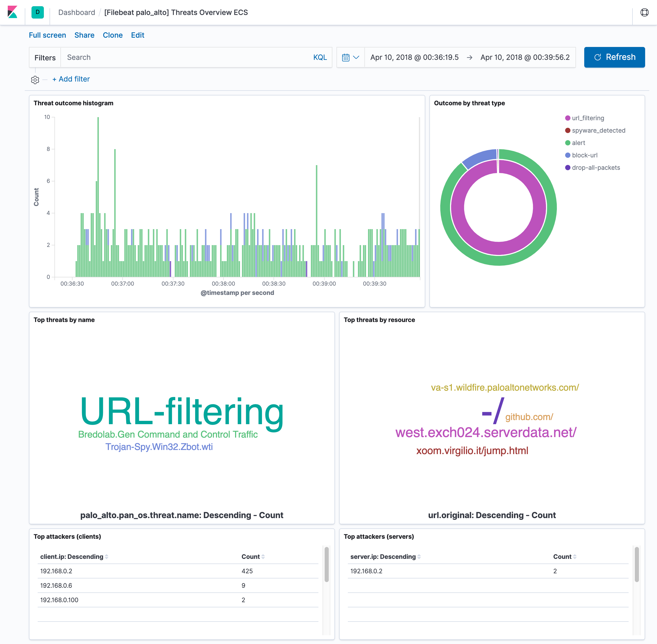
Task: Click the KQL query language icon
Action: point(320,57)
